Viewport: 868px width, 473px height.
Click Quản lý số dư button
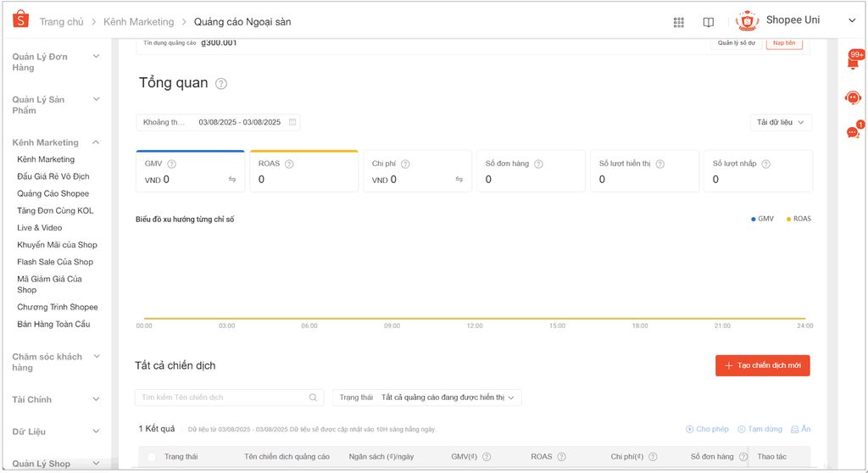pyautogui.click(x=737, y=43)
